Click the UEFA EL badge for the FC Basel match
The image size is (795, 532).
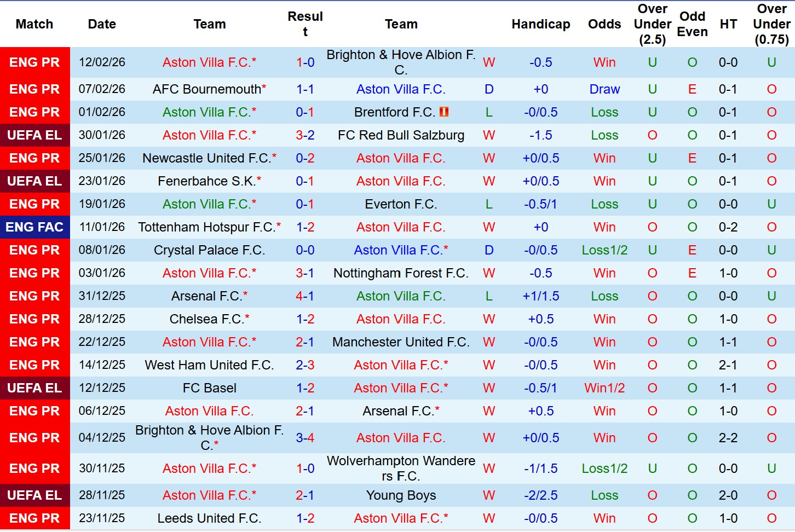34,388
